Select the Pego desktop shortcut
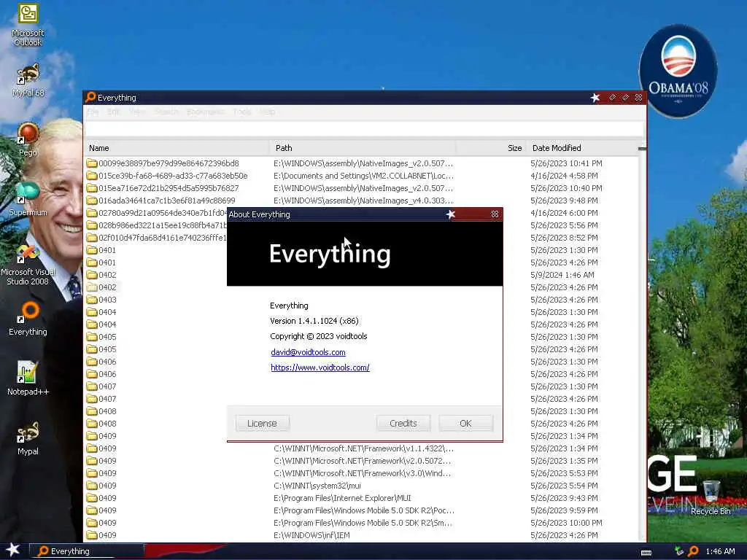Image resolution: width=747 pixels, height=560 pixels. pyautogui.click(x=28, y=139)
